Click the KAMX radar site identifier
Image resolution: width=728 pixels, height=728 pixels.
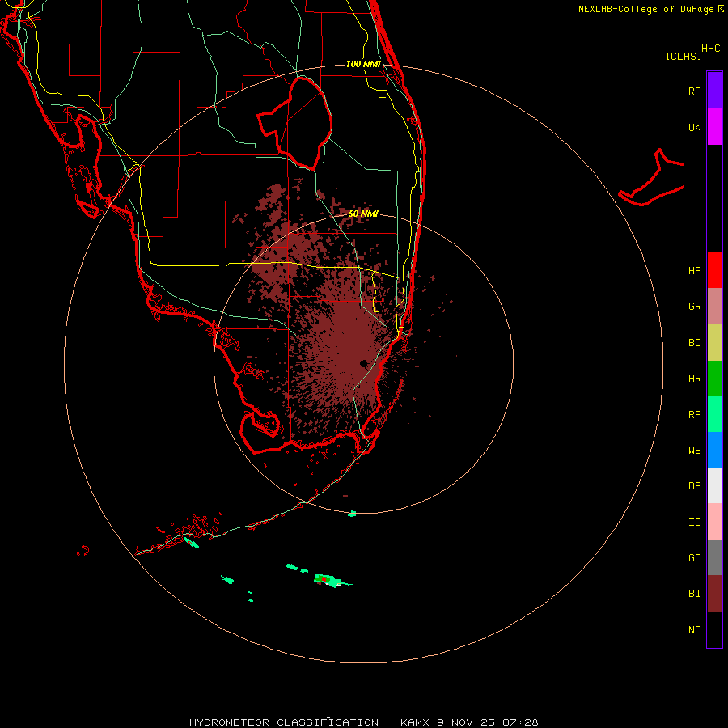(415, 722)
